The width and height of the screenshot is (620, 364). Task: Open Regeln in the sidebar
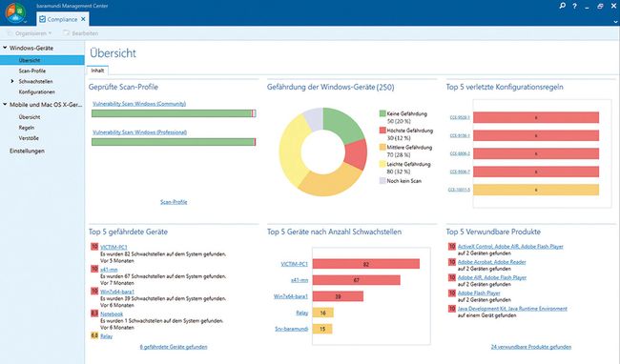[27, 128]
